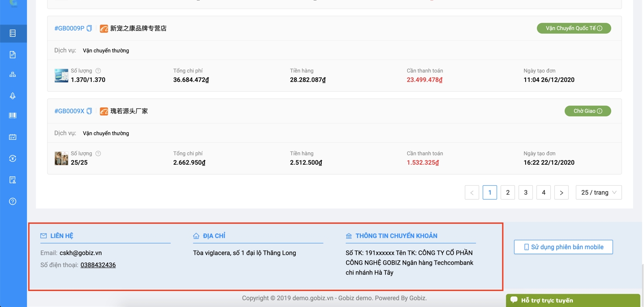Open the 25 / trang page size dropdown

coord(598,192)
